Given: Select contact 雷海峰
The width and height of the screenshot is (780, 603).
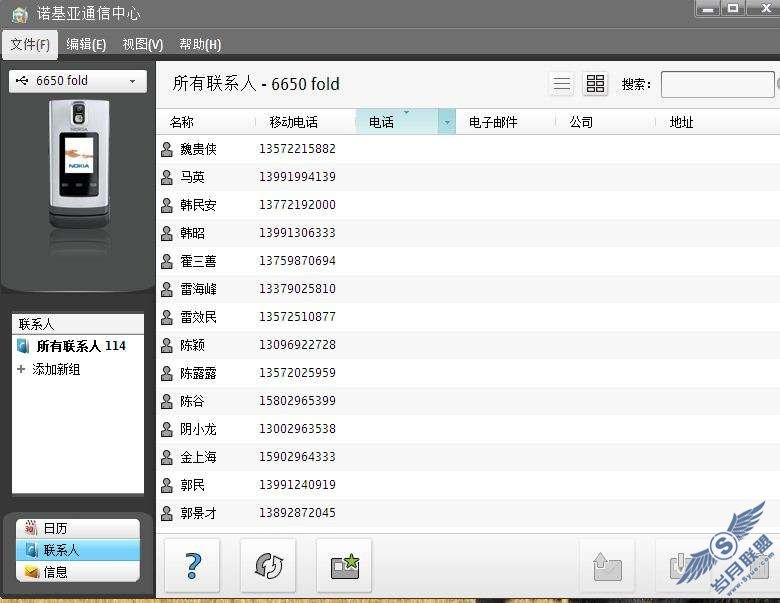Looking at the screenshot, I should click(x=198, y=289).
